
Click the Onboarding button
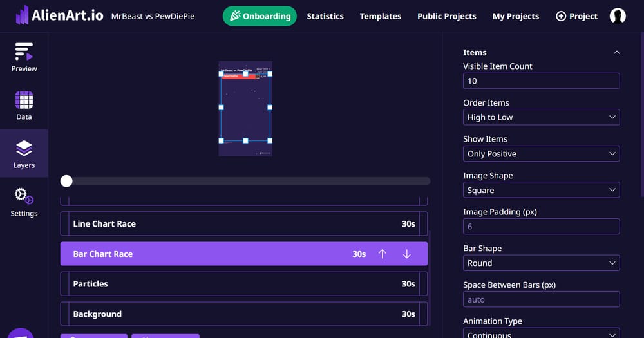pos(260,16)
